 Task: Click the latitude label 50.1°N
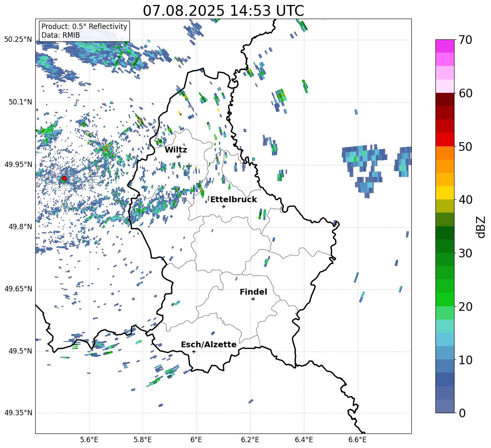tap(20, 102)
